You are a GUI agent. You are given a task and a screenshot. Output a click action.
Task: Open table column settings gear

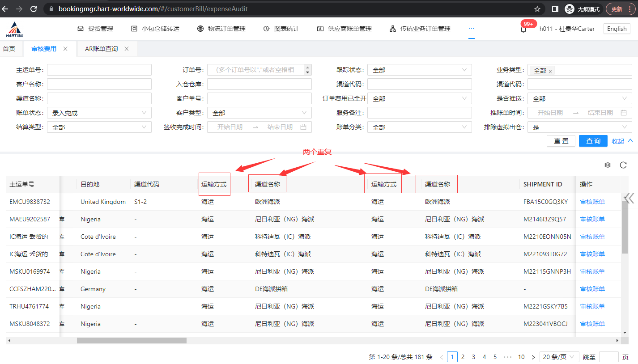[x=607, y=165]
